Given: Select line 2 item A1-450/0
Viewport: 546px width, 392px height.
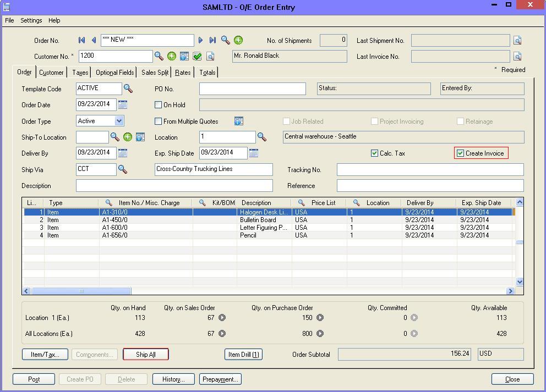Looking at the screenshot, I should (x=270, y=220).
